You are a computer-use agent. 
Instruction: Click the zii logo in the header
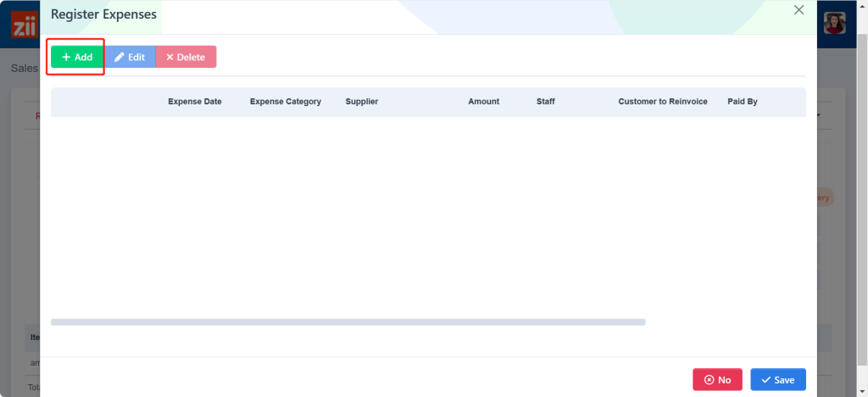[x=20, y=24]
